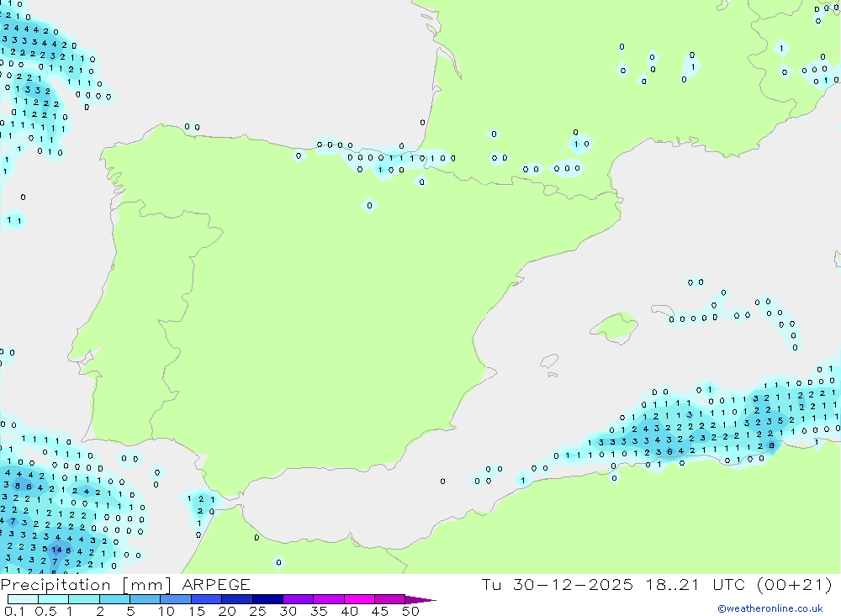Choose the 20–25 mm legend color swatch
The image size is (841, 616).
click(237, 599)
